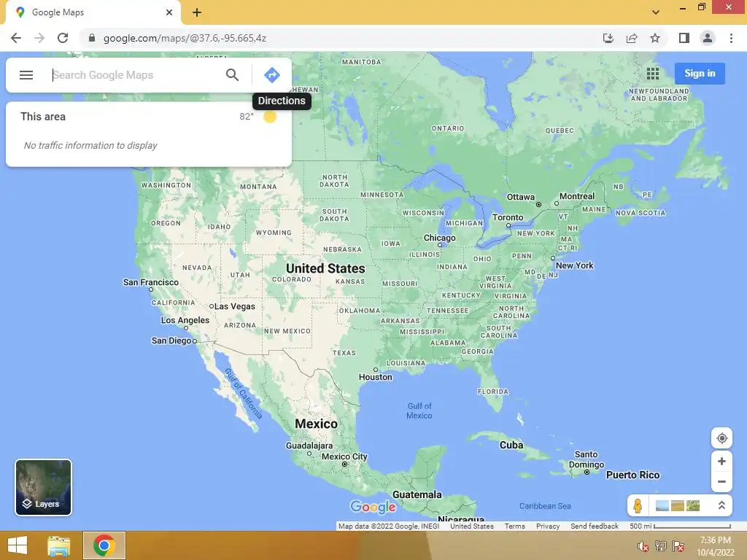Open the Terms link
The width and height of the screenshot is (747, 560).
514,526
